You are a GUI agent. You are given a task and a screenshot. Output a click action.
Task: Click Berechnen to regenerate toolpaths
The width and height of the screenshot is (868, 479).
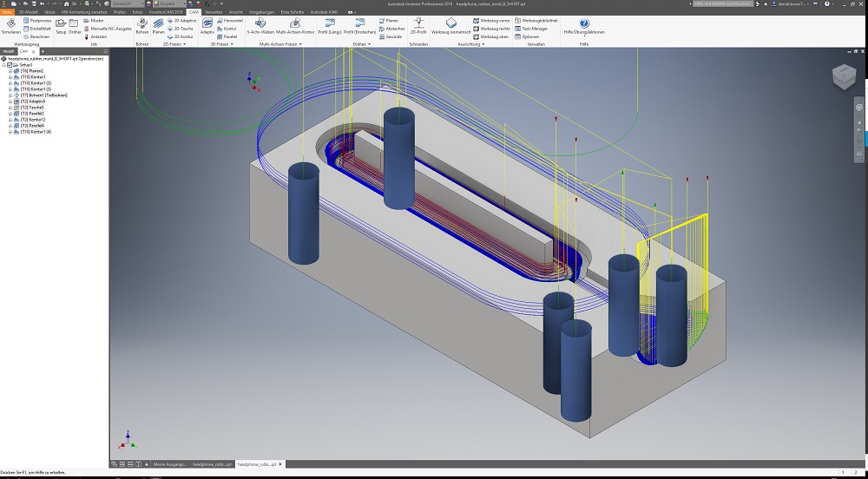pyautogui.click(x=36, y=36)
